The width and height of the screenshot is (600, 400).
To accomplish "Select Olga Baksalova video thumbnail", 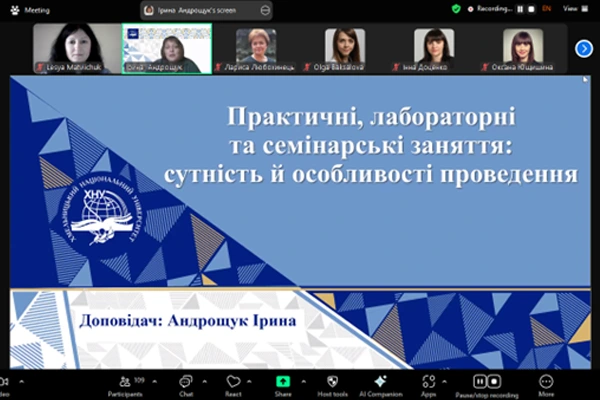I will click(x=345, y=49).
